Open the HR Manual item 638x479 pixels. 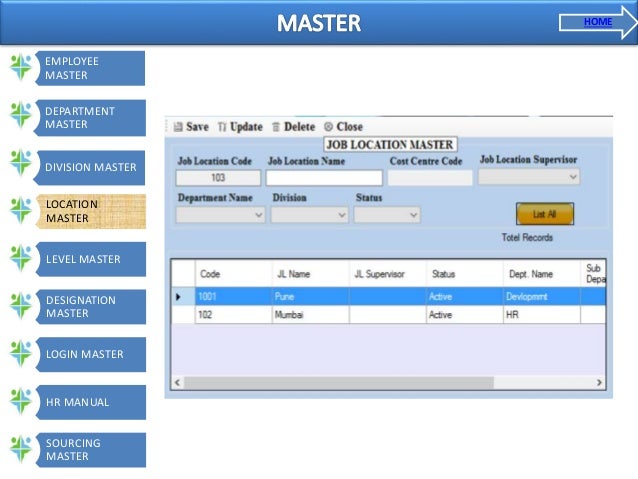point(91,402)
